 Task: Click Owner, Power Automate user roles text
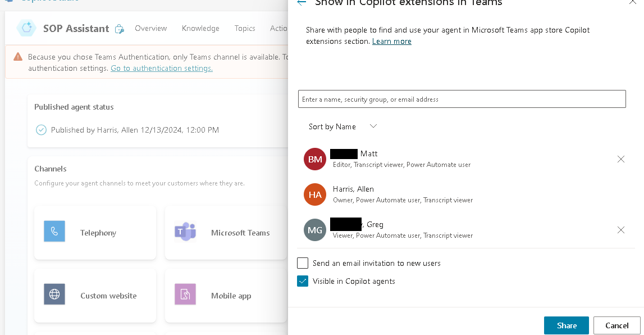(x=403, y=200)
